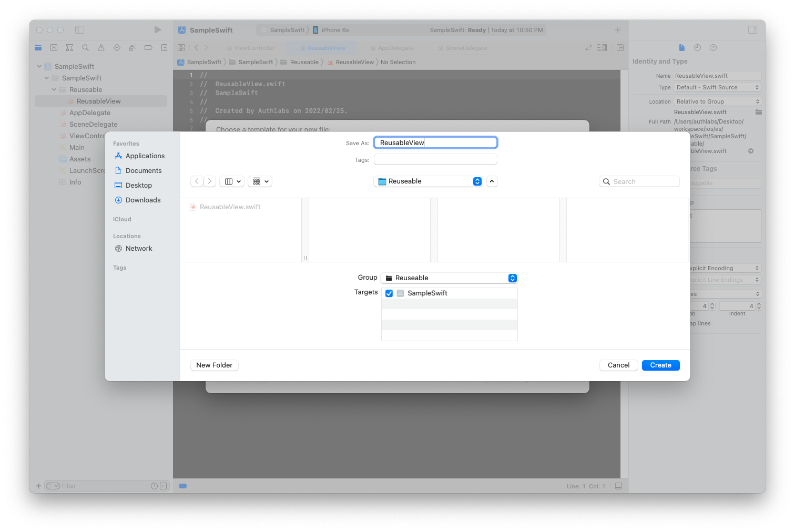Run the SampleSwift project

pyautogui.click(x=158, y=30)
